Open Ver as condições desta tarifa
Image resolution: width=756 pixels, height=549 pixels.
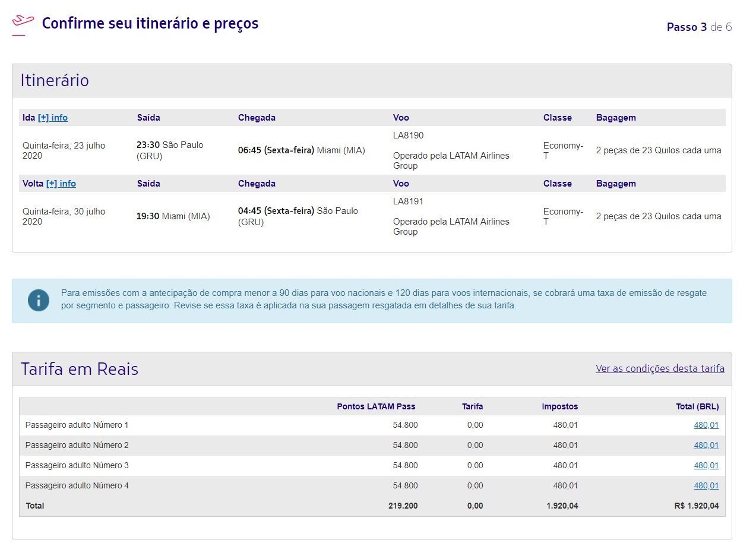(x=660, y=368)
